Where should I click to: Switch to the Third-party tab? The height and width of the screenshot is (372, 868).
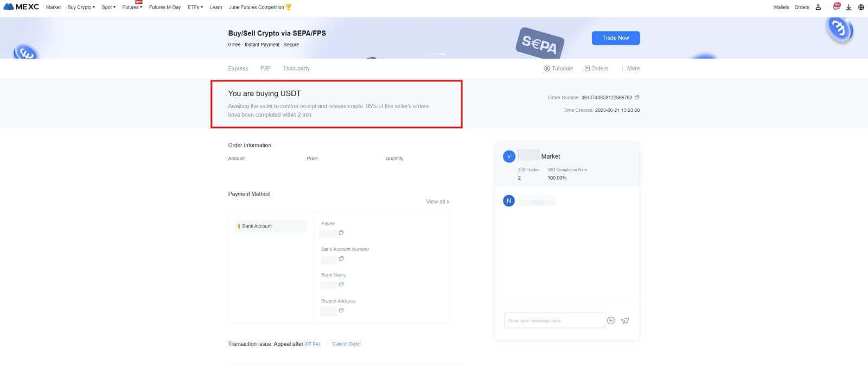(296, 68)
